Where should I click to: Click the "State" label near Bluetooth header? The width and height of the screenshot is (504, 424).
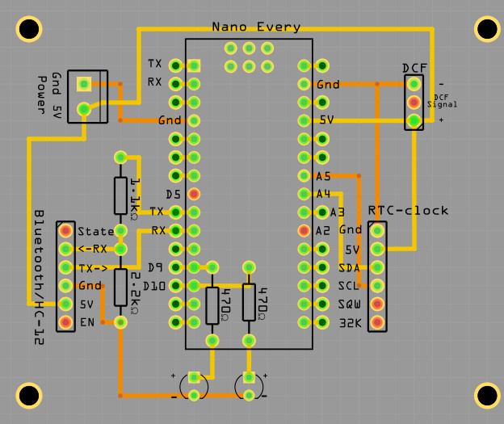coord(96,231)
